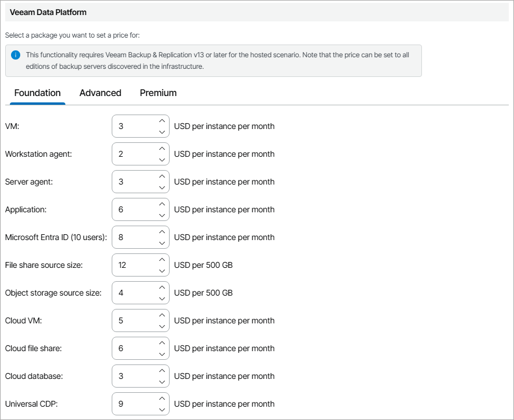
Task: Raise the Application price by one
Action: click(x=162, y=204)
